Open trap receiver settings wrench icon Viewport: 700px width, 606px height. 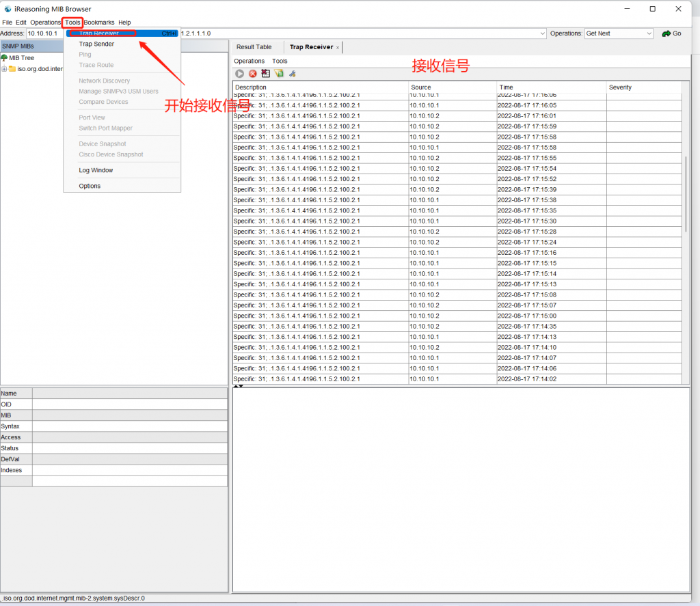[293, 74]
